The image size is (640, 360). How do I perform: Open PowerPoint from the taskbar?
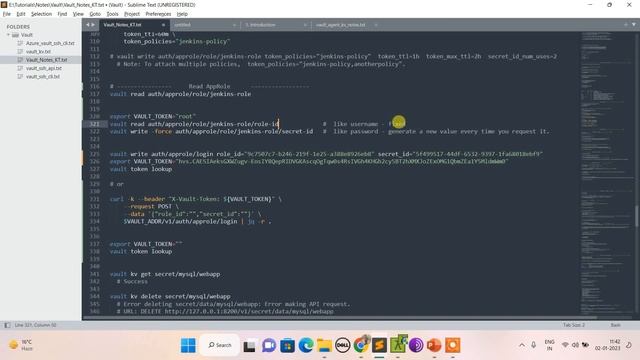pos(434,346)
